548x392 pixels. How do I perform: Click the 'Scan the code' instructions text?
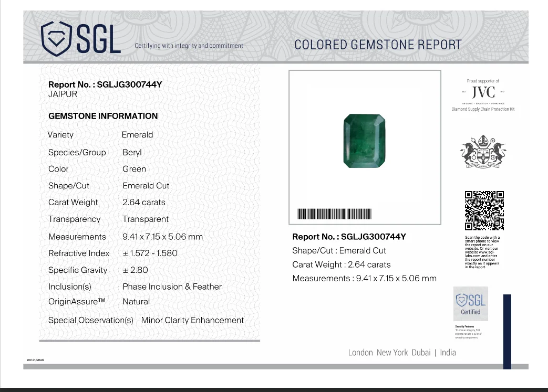tap(482, 252)
